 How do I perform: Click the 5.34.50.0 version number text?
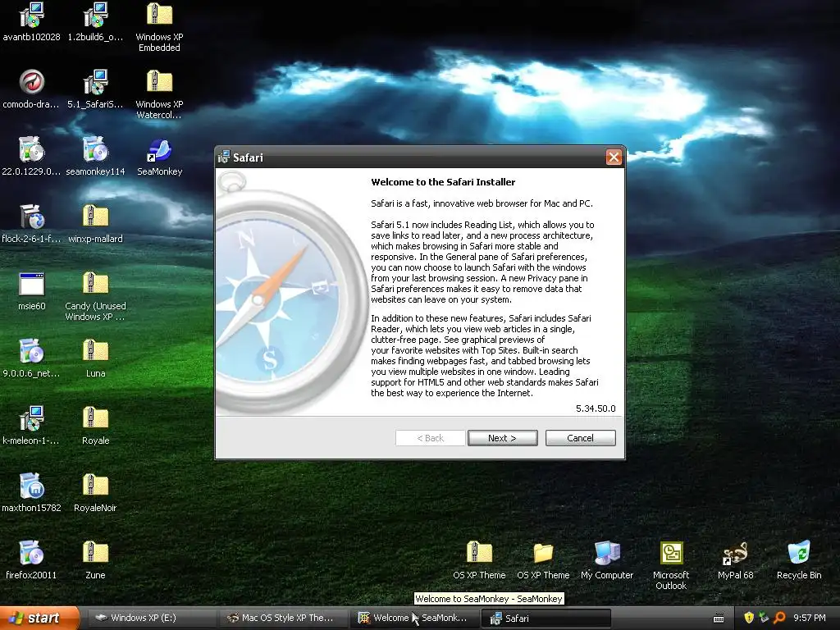596,409
